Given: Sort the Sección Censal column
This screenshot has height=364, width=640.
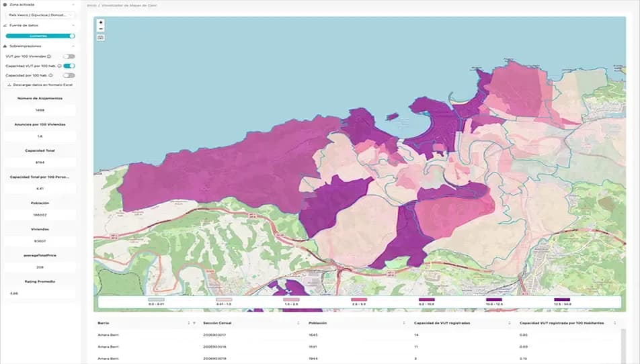Looking at the screenshot, I should [x=298, y=323].
